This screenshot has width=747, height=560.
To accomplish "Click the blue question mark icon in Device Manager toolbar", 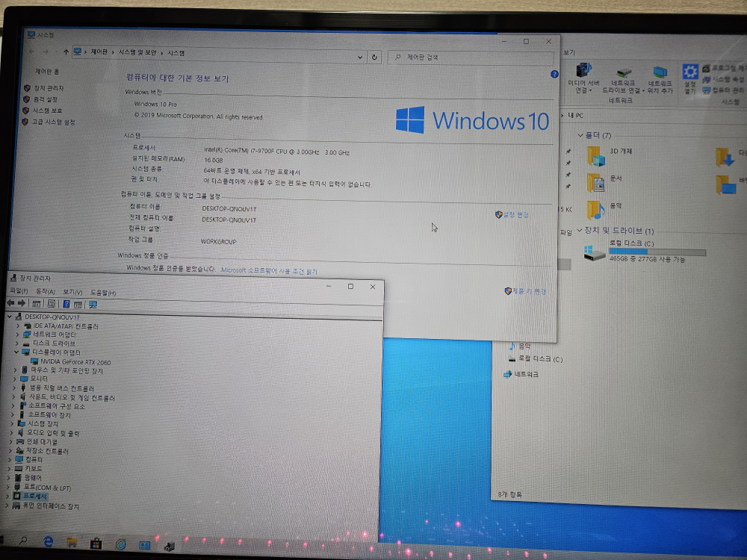I will pyautogui.click(x=66, y=304).
